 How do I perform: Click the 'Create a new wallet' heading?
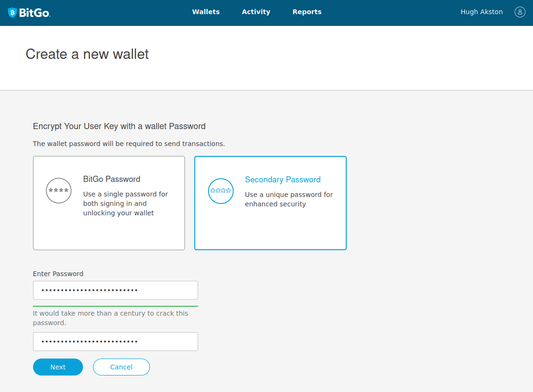click(87, 54)
